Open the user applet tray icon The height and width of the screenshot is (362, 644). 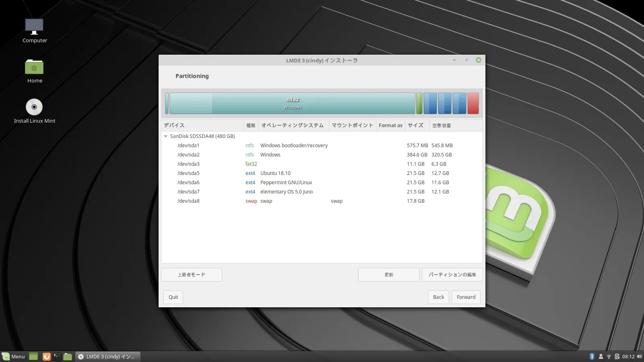click(601, 356)
